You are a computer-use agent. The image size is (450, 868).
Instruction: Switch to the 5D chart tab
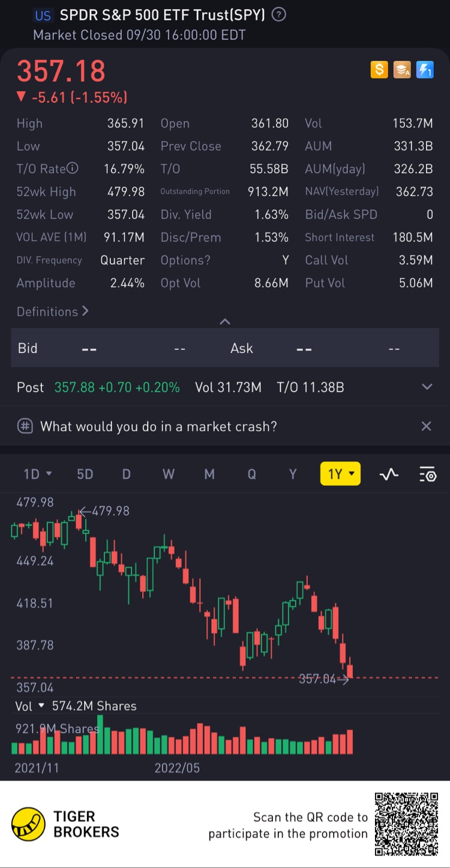85,474
